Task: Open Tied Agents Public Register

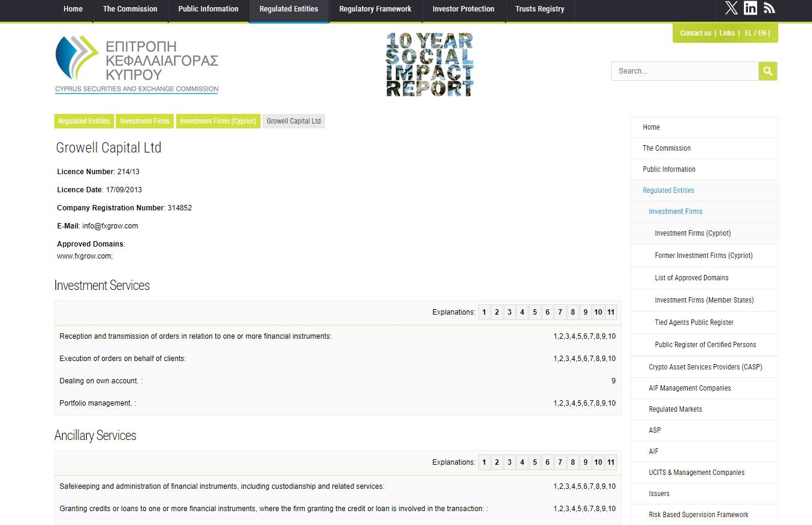Action: point(704,322)
